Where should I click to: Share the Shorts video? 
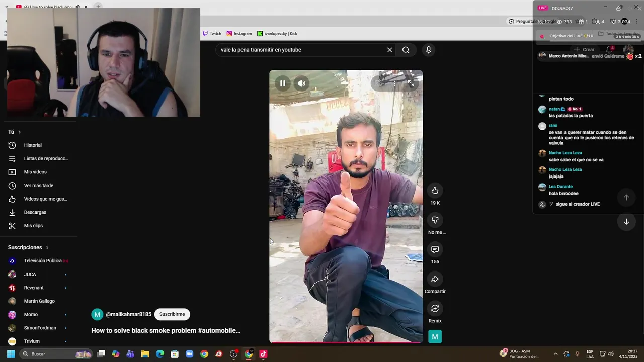click(435, 279)
